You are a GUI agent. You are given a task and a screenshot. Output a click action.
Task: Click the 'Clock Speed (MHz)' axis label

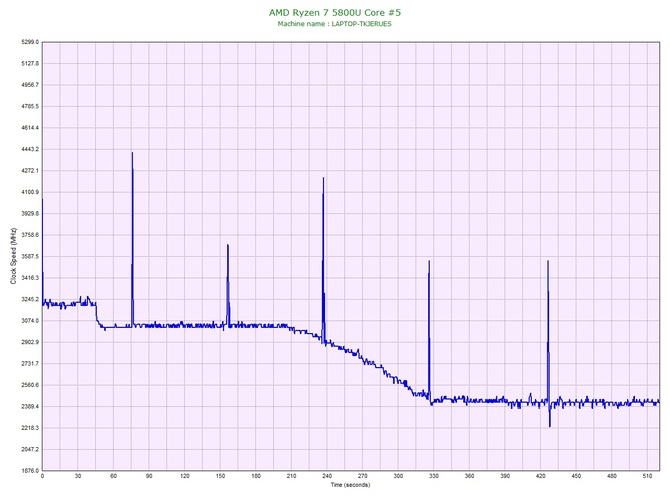click(13, 256)
